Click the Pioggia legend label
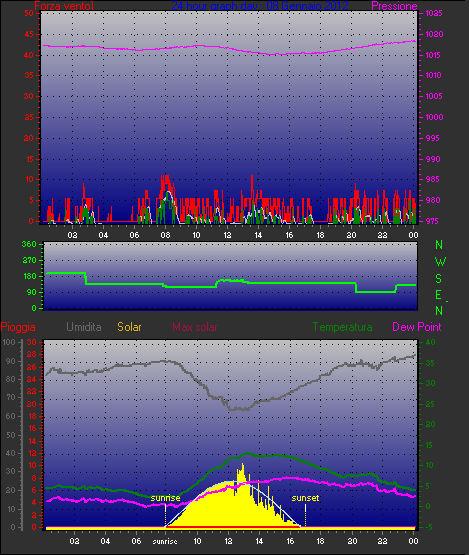Screen dimensions: 469x555 tap(18, 327)
